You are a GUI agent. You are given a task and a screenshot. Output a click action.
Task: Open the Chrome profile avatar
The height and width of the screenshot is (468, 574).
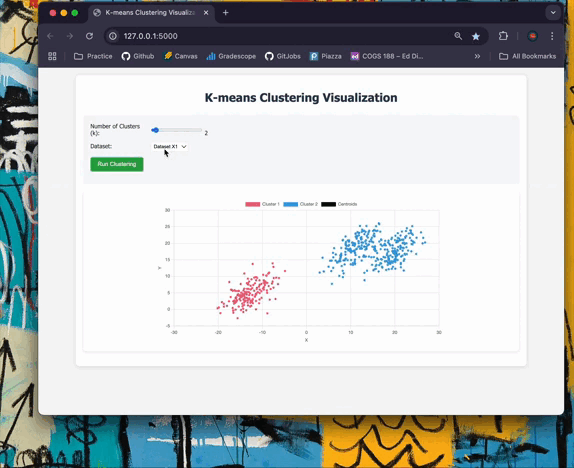[x=532, y=36]
